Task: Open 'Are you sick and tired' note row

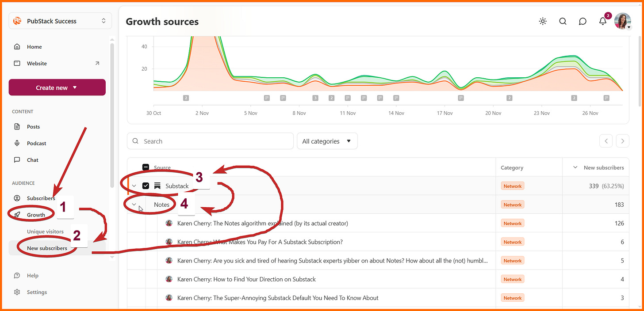Action: click(x=333, y=261)
